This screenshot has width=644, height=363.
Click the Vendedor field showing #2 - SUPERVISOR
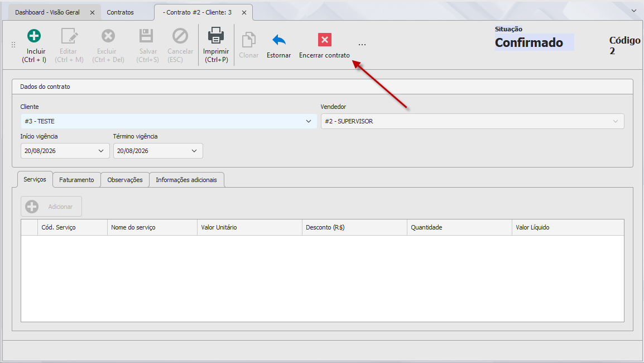point(472,121)
